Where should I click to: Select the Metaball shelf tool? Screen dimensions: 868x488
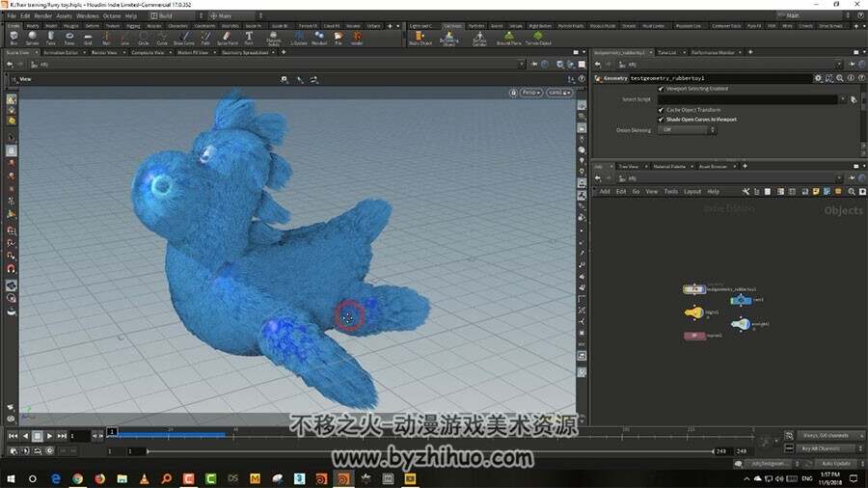[x=319, y=38]
